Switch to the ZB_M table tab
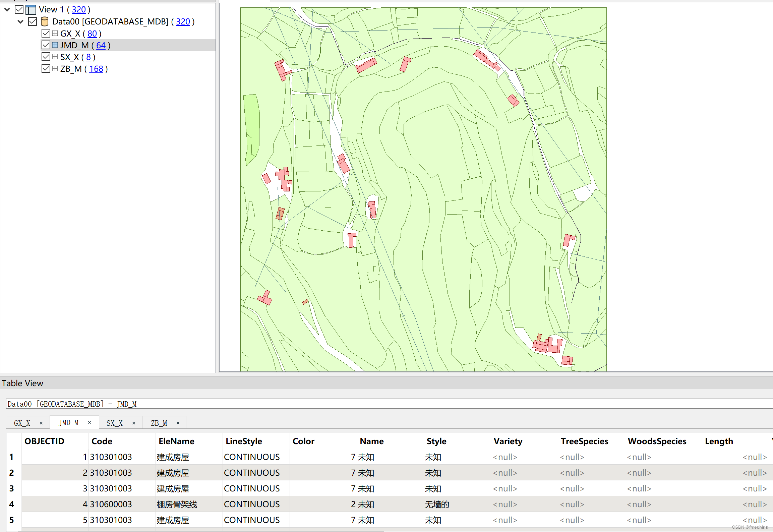 pyautogui.click(x=159, y=423)
